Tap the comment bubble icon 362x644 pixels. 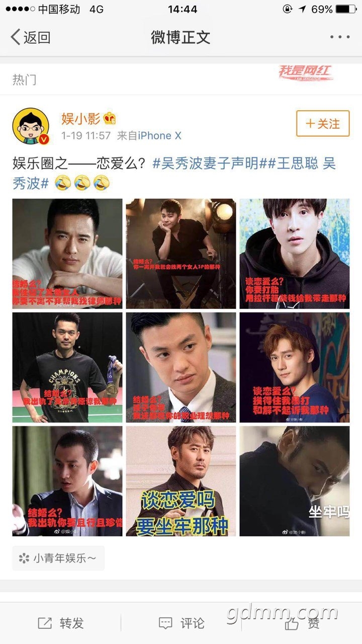pyautogui.click(x=165, y=623)
